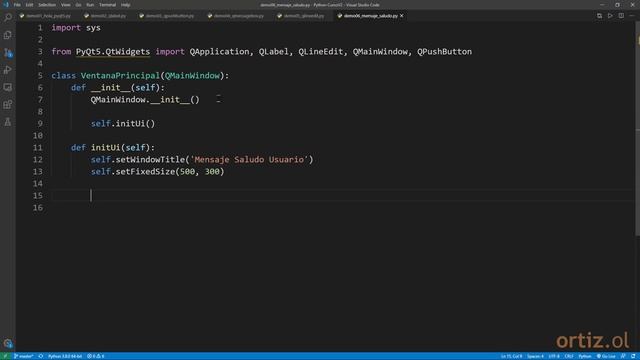The width and height of the screenshot is (640, 360).
Task: Open the Testing flask view
Action: (x=8, y=122)
